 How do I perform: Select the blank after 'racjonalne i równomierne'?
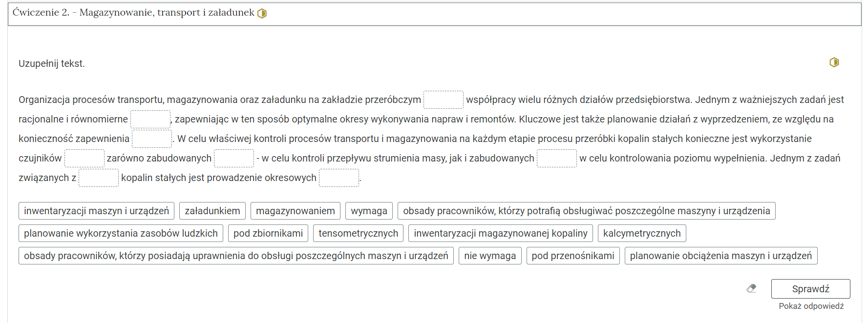pyautogui.click(x=150, y=119)
